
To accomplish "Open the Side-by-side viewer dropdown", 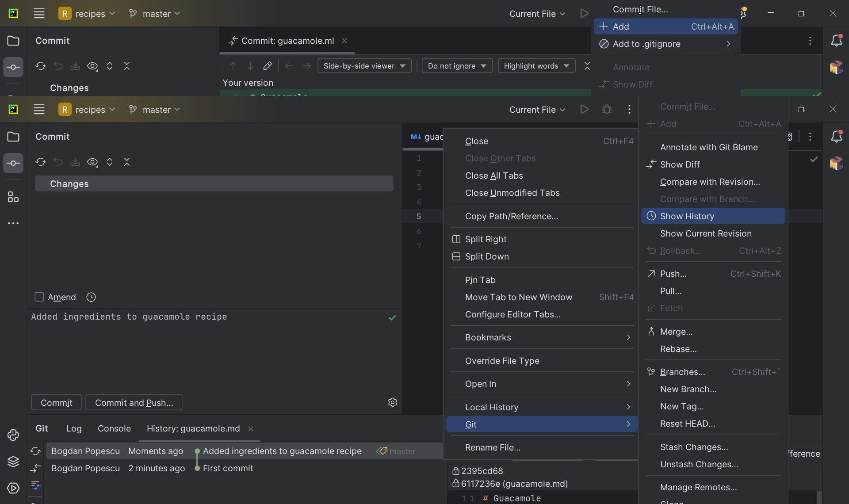I will pyautogui.click(x=364, y=66).
